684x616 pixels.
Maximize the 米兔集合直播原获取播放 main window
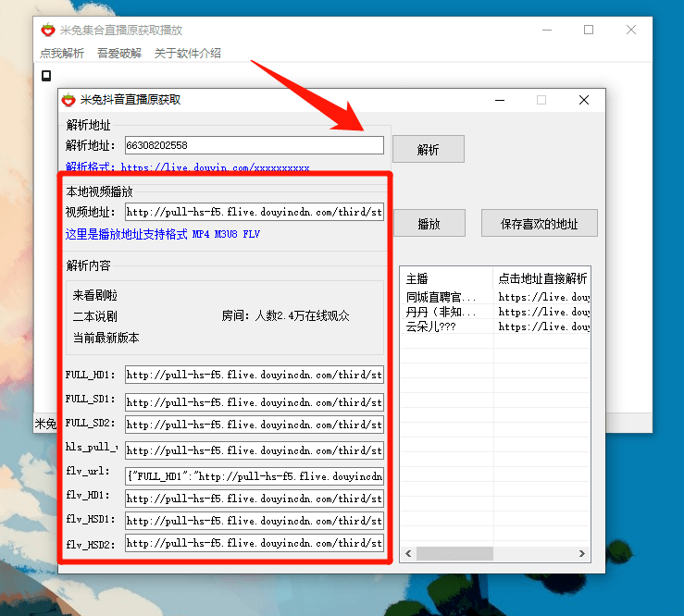point(589,30)
